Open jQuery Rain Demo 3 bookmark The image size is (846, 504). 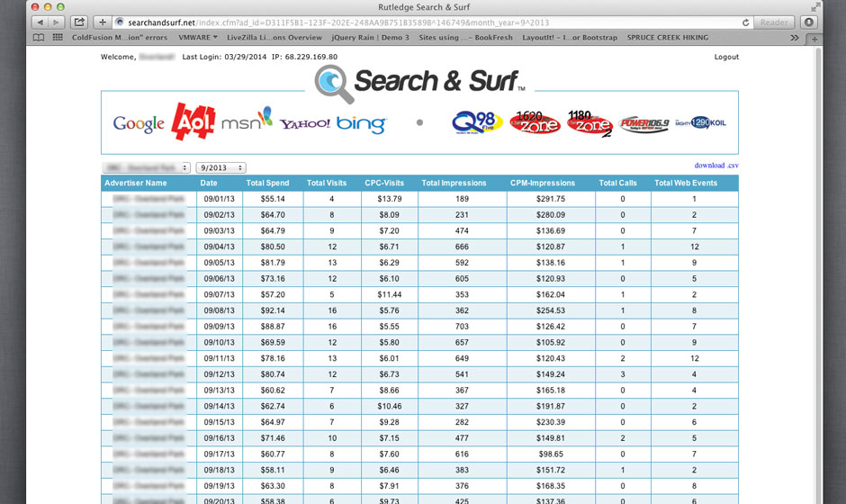[370, 38]
